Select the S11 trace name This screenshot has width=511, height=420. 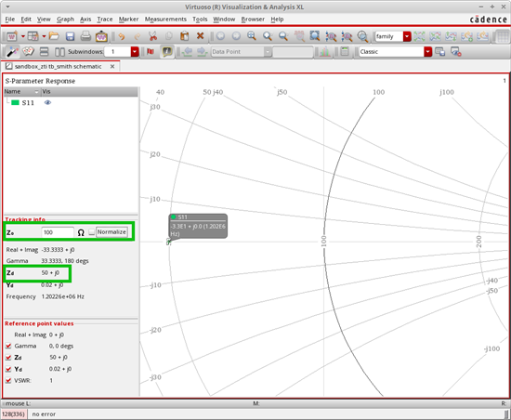click(28, 102)
